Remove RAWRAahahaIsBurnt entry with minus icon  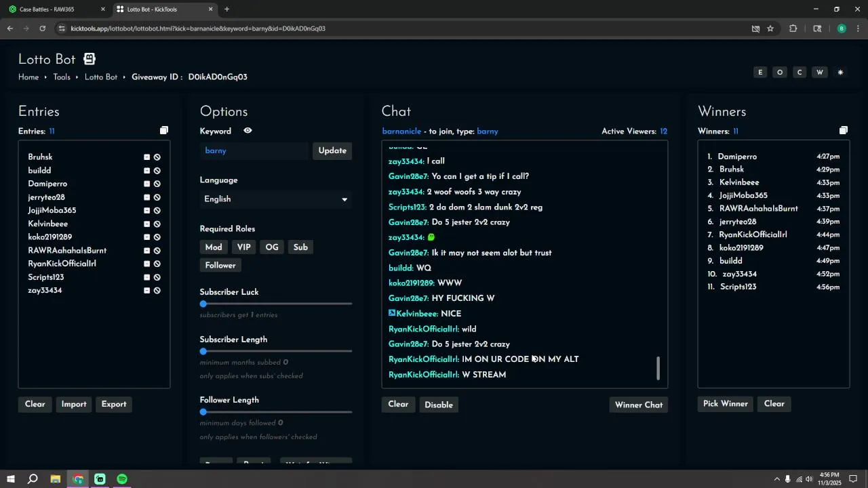146,251
